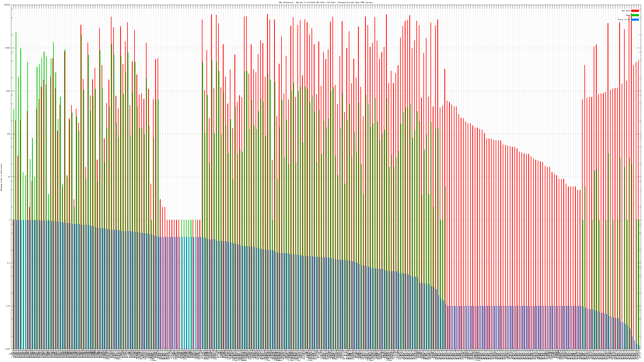Select the 'Spam' legend text label
The height and width of the screenshot is (362, 644).
pos(628,15)
